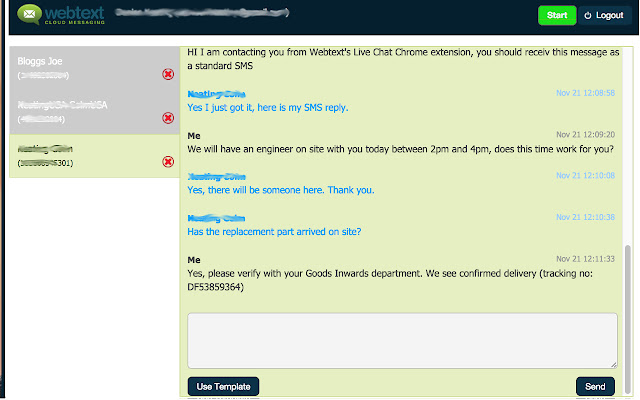Image resolution: width=640 pixels, height=400 pixels.
Task: Close the second contact's chat with the red X
Action: point(168,118)
